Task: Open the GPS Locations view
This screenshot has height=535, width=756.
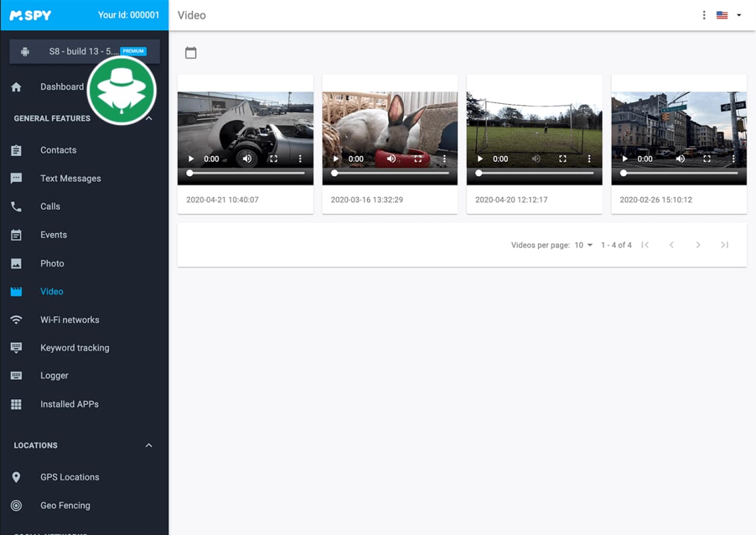Action: pyautogui.click(x=69, y=476)
